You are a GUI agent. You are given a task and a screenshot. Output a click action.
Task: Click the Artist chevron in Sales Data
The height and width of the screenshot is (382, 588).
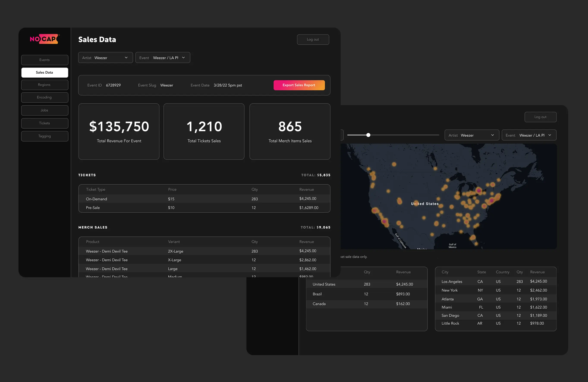pos(126,58)
